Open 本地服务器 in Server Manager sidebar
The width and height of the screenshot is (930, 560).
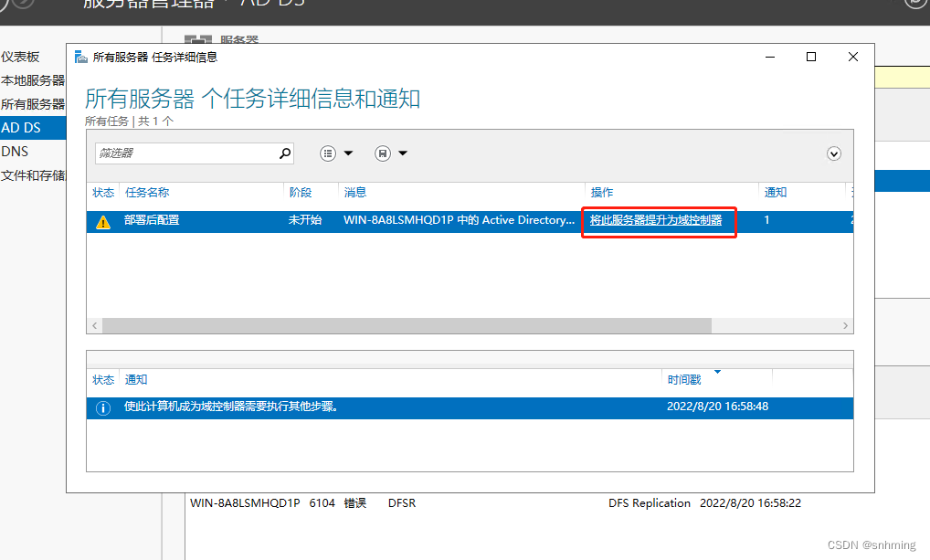pos(33,80)
